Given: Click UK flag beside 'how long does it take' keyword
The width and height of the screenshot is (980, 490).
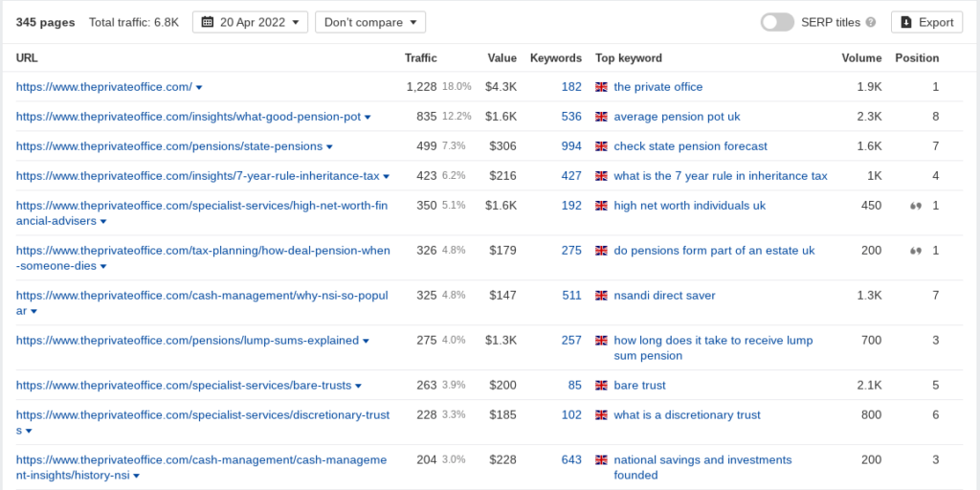Looking at the screenshot, I should click(x=601, y=341).
